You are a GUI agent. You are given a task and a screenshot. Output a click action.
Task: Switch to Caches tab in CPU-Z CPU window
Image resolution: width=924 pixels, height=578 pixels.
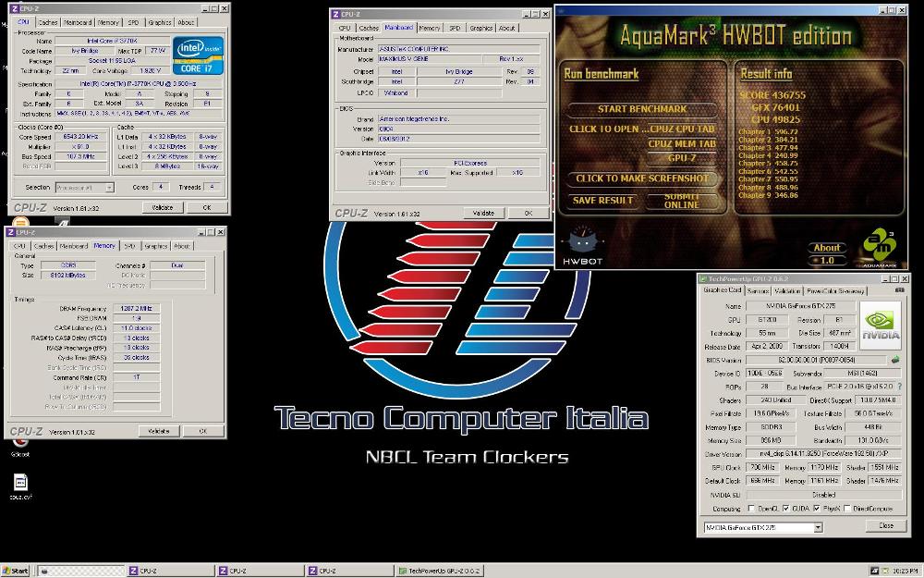coord(48,22)
